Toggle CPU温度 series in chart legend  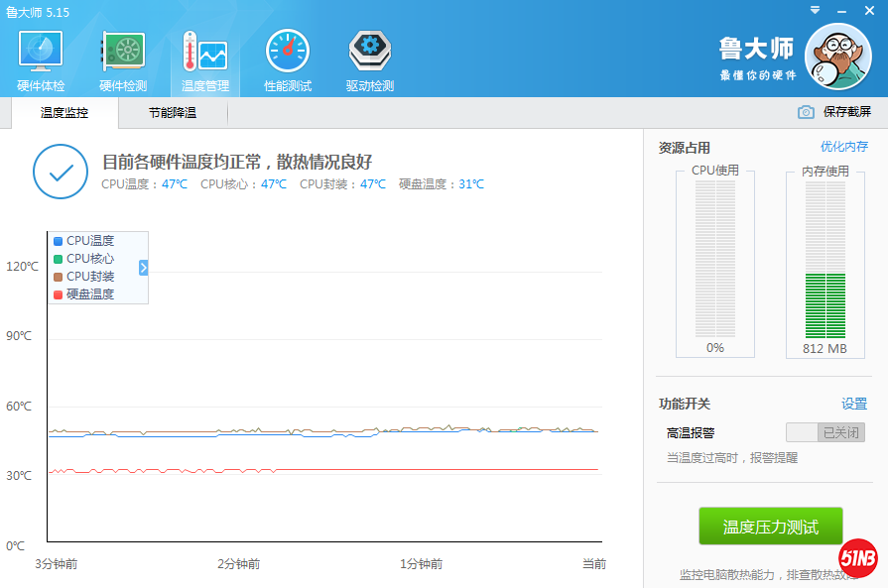click(x=89, y=241)
